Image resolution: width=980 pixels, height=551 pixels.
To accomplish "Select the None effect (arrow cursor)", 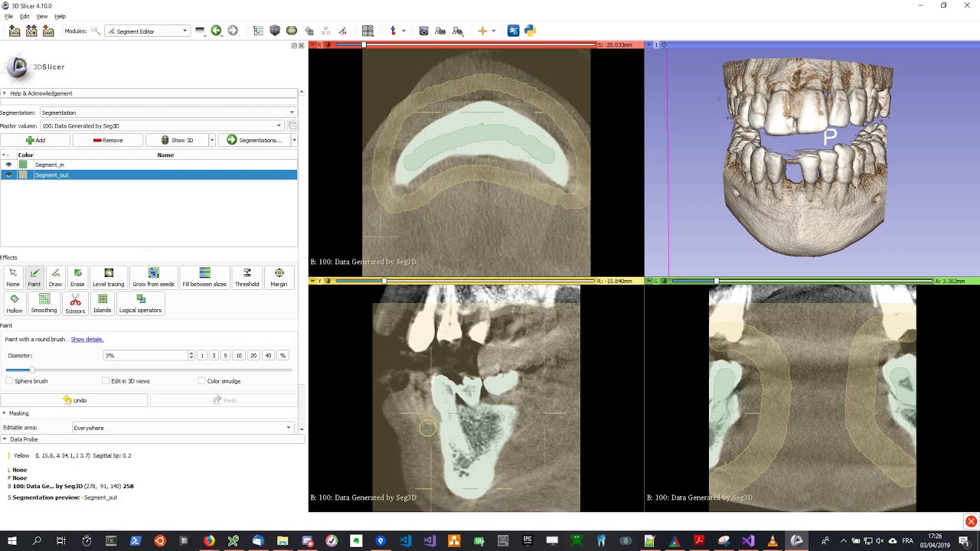I will coord(13,277).
